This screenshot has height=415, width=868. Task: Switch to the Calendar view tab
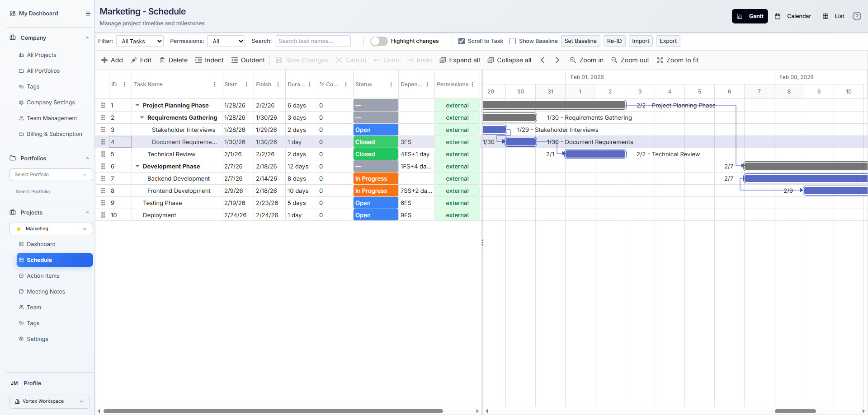(793, 16)
